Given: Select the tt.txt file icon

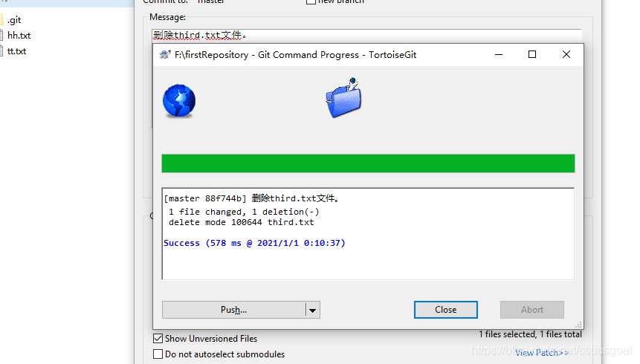Looking at the screenshot, I should click(x=1, y=51).
